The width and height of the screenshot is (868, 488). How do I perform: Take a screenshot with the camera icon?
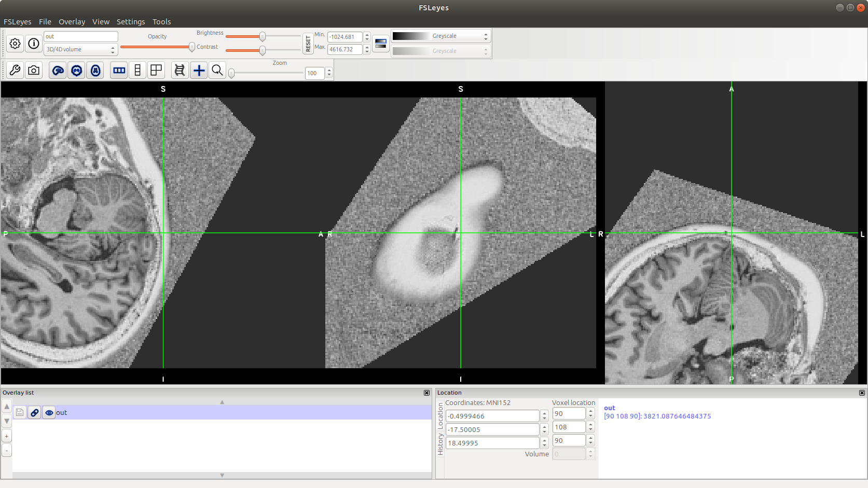tap(34, 70)
